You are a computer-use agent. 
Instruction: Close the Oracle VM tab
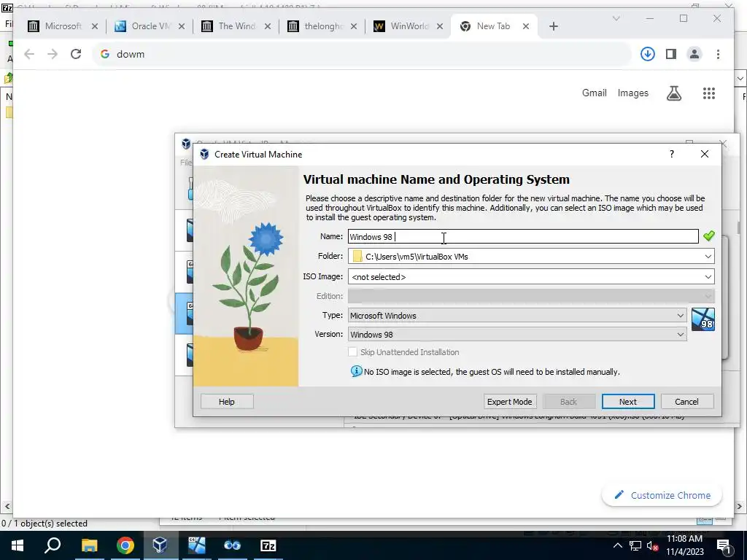[x=182, y=26]
